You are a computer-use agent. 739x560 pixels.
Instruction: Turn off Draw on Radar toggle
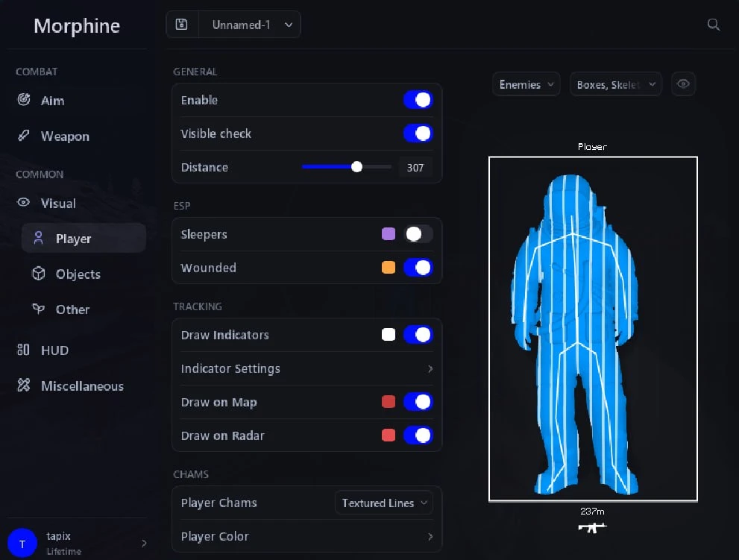(x=418, y=435)
